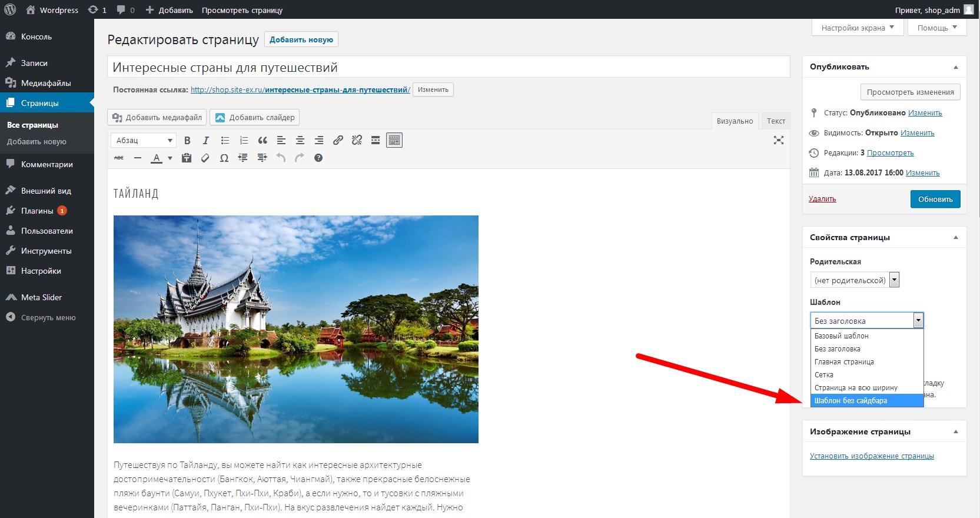Switch to the Визуально editor tab
980x518 pixels.
(x=735, y=121)
